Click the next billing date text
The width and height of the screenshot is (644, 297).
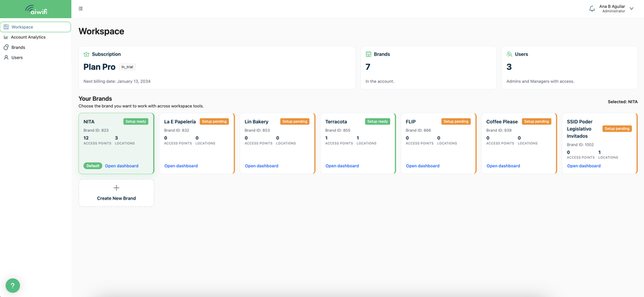(117, 81)
